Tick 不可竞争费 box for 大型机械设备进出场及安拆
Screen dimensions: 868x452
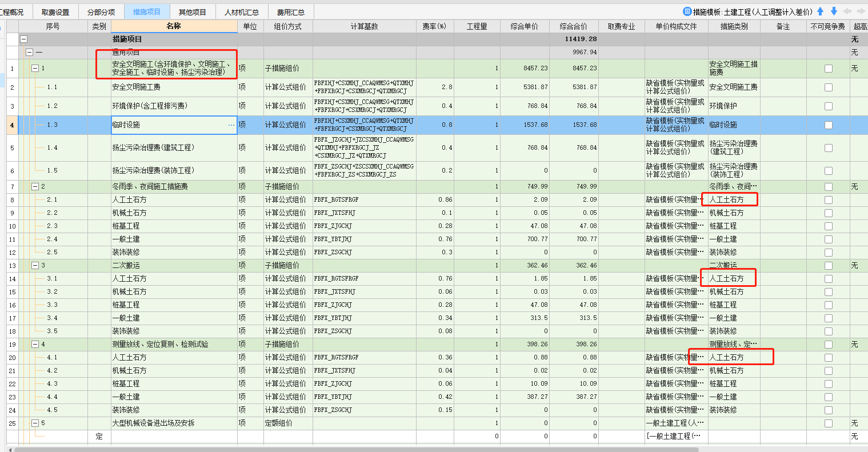coord(828,423)
